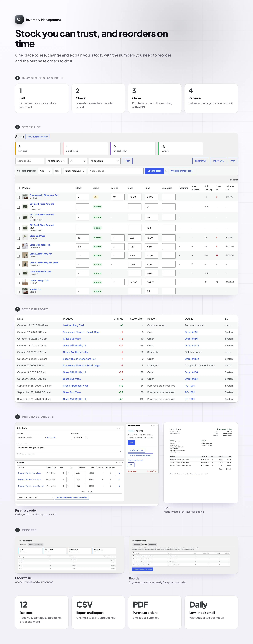Switch to Reorder tab in left Inventory reports

31,544
